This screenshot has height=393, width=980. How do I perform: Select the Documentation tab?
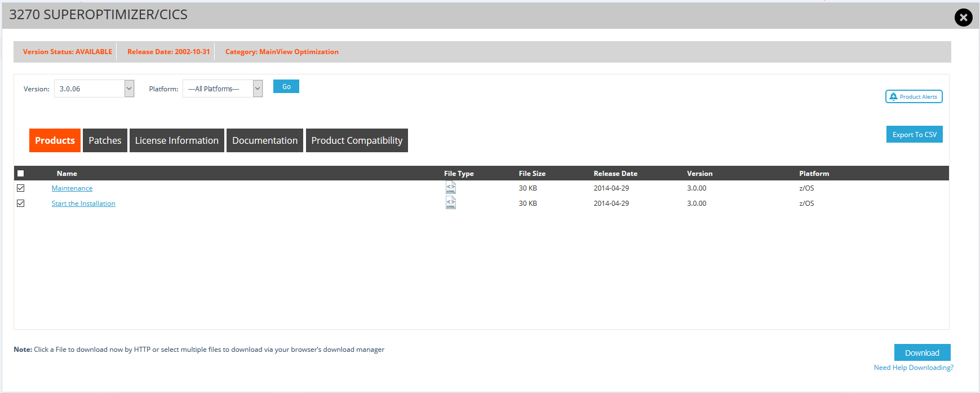point(265,140)
